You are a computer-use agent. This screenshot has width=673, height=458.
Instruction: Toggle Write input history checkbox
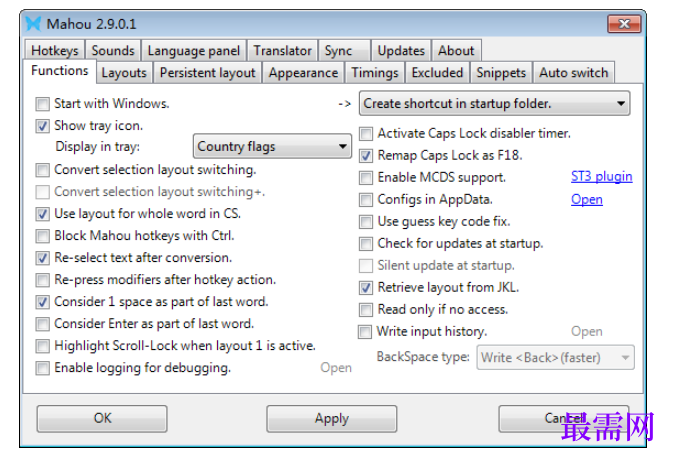tap(365, 331)
